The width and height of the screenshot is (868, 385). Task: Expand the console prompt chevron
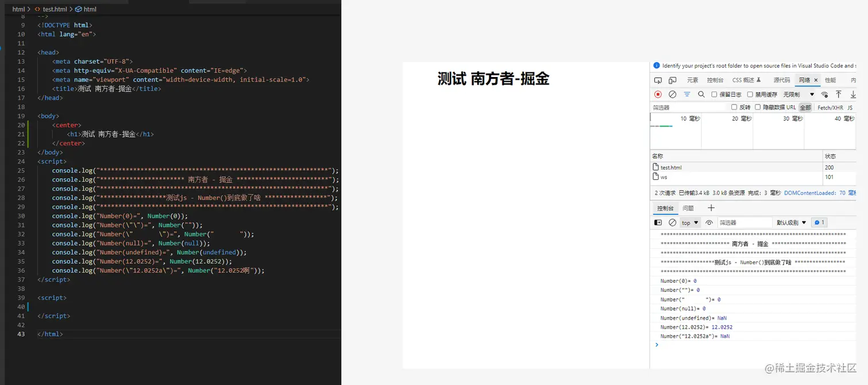click(x=657, y=345)
